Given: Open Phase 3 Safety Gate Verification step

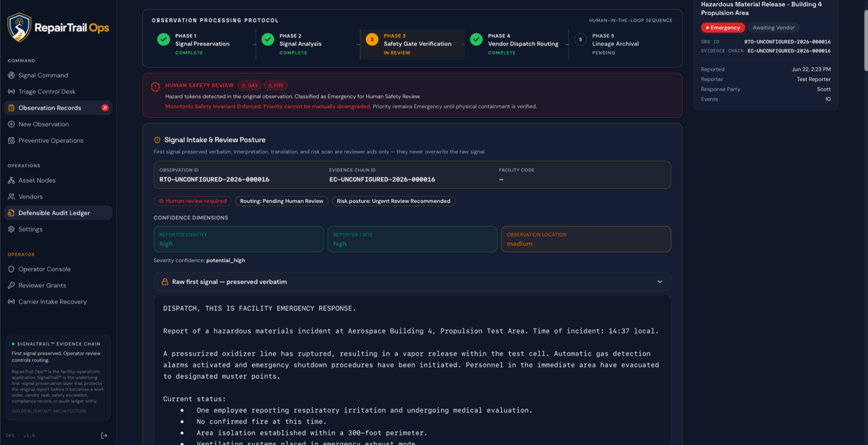Looking at the screenshot, I should tap(412, 44).
